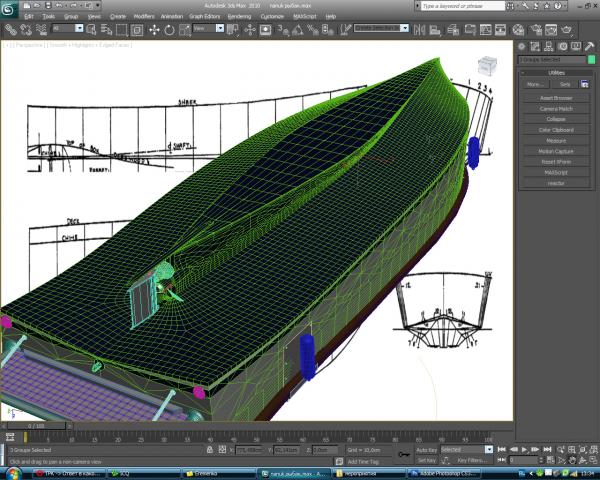Click the Select and Link tool
This screenshot has height=480, width=600.
pyautogui.click(x=10, y=29)
